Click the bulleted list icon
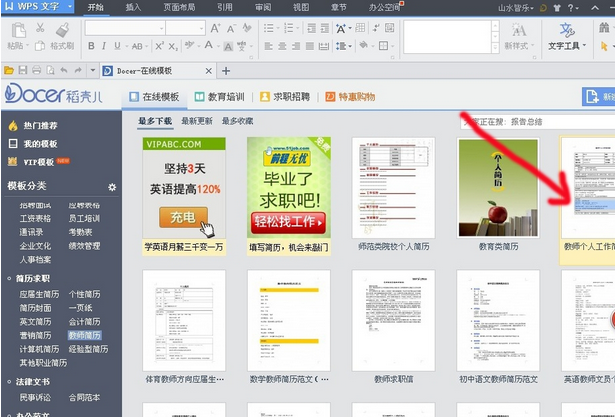The height and width of the screenshot is (417, 615). [x=269, y=28]
